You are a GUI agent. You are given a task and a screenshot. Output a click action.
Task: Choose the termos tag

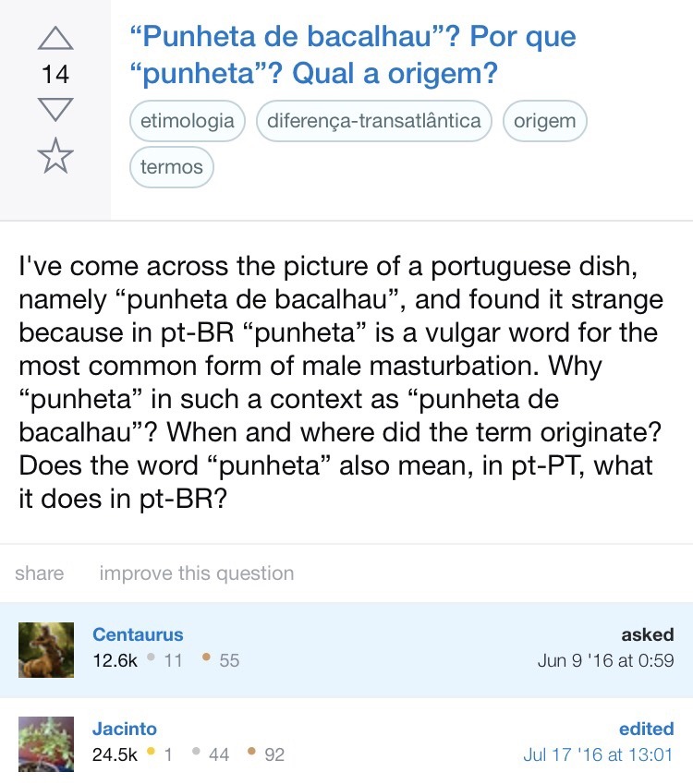(x=172, y=167)
